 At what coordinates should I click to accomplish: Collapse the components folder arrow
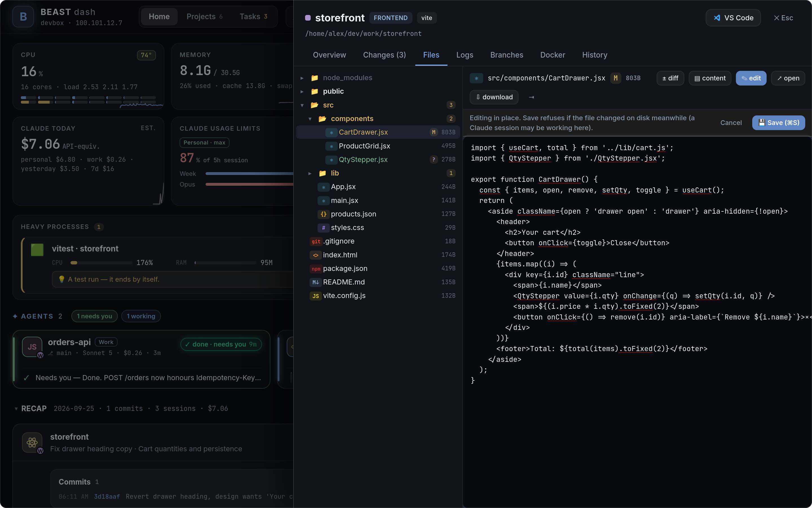pyautogui.click(x=310, y=119)
